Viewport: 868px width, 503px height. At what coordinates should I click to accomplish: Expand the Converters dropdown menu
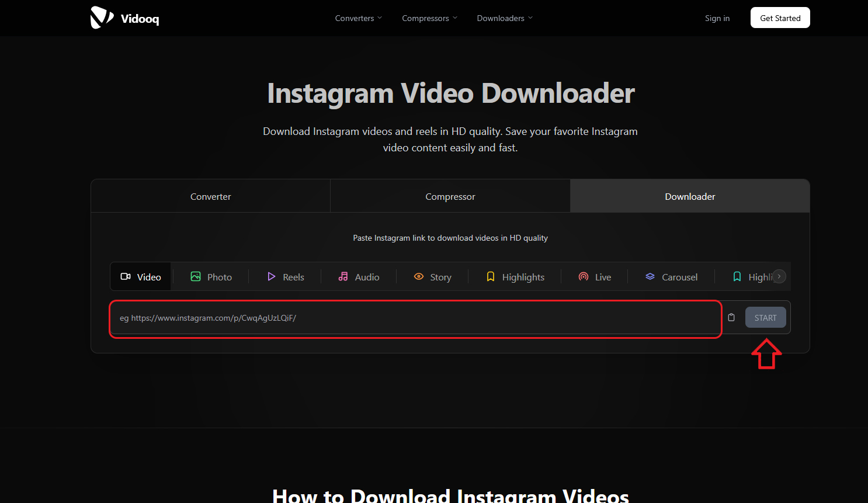(359, 18)
